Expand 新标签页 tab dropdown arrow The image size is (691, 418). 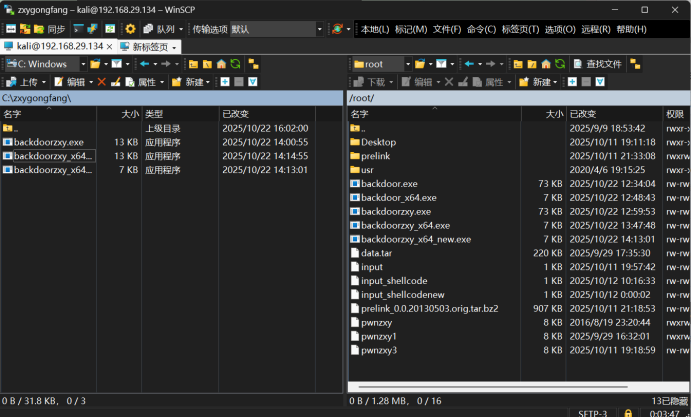[175, 48]
